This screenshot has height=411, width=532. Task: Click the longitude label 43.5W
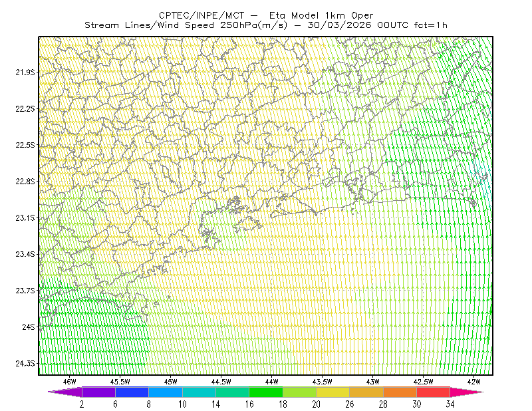[x=323, y=382]
